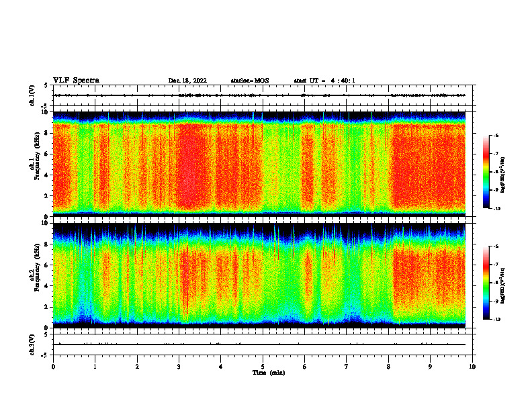Click the "-6" tick on ch.2 colorbar
The image size is (532, 411).
pyautogui.click(x=496, y=246)
